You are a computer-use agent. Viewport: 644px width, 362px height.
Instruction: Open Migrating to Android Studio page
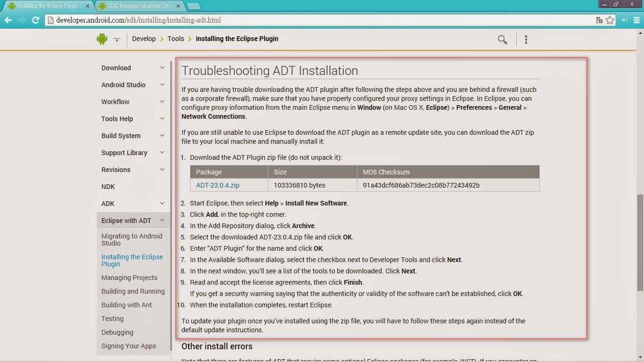[x=132, y=239]
